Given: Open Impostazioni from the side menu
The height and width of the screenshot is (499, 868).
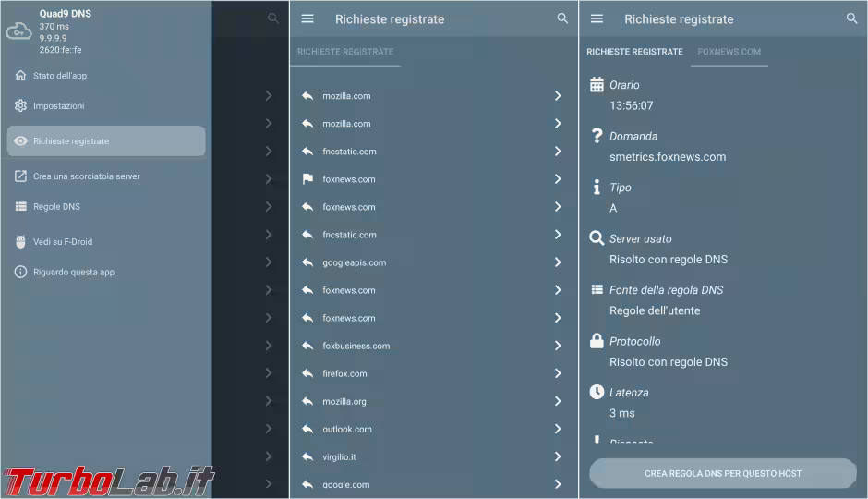Looking at the screenshot, I should tap(59, 106).
